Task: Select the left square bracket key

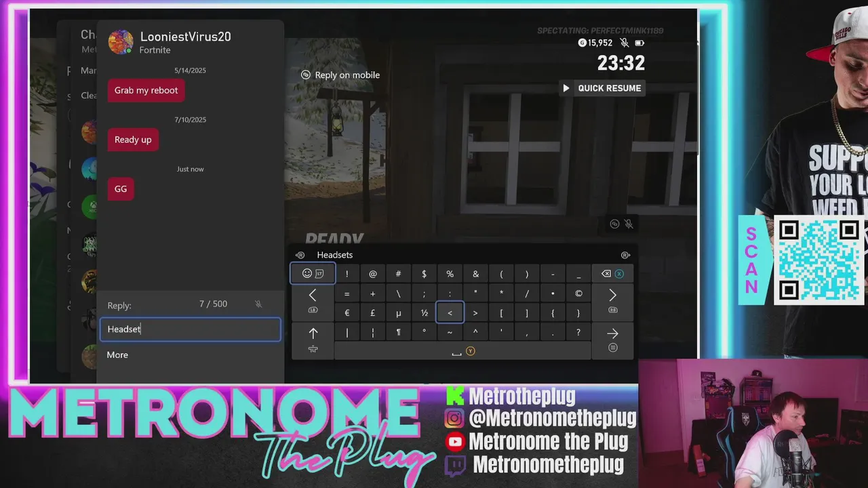Action: [501, 313]
